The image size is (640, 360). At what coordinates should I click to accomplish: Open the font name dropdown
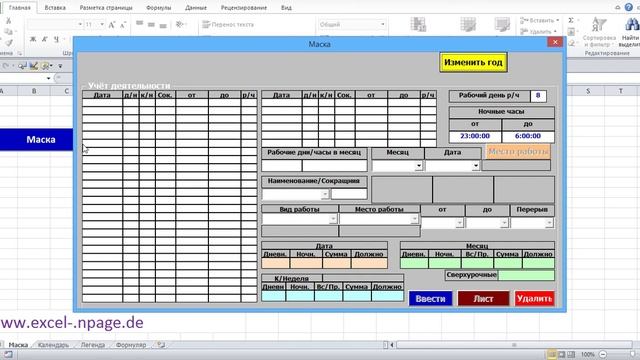(x=80, y=24)
